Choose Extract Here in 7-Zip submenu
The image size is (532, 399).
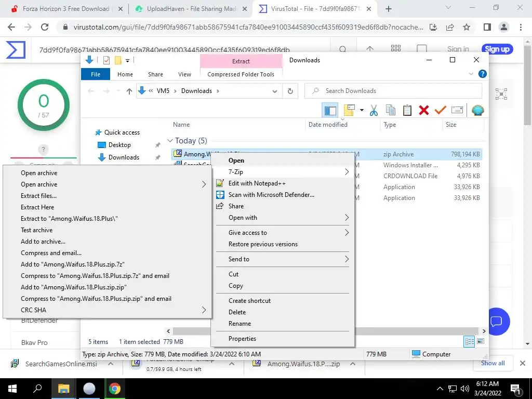coord(107,207)
